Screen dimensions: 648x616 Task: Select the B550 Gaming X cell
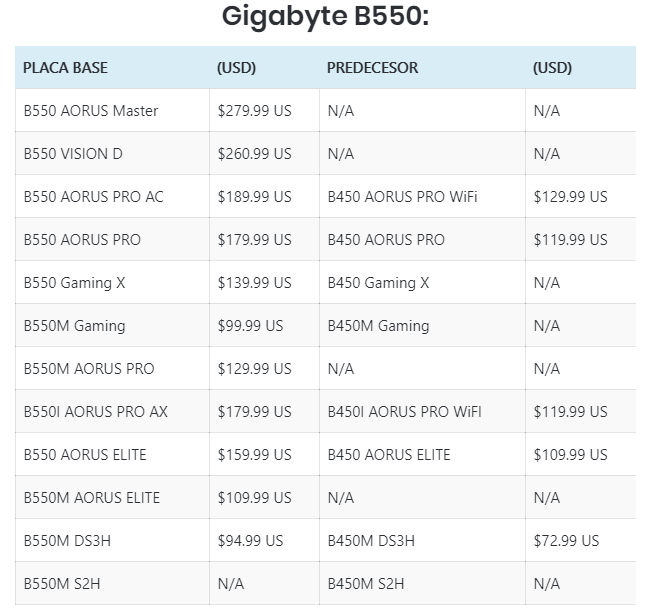pos(74,283)
